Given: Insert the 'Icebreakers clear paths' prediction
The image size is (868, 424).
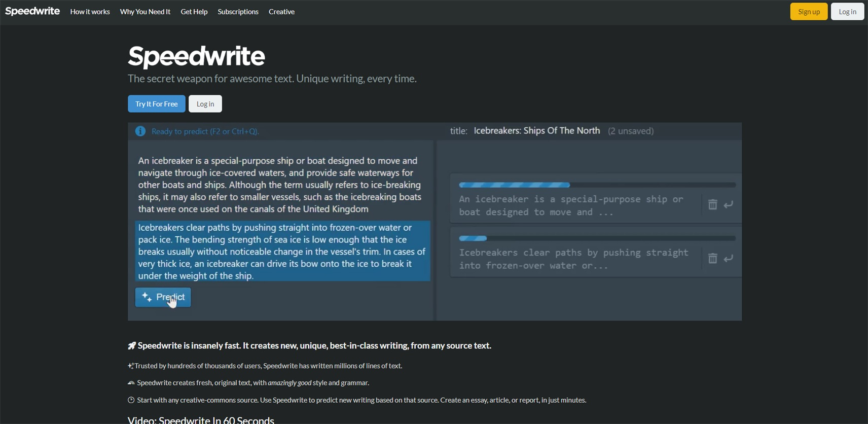Looking at the screenshot, I should pos(729,258).
